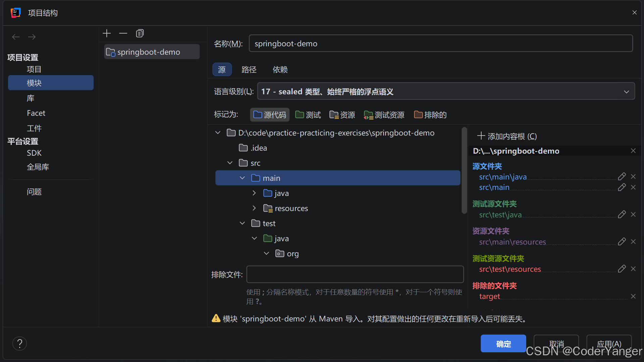Edit the src\main source folder entry
This screenshot has height=362, width=644.
click(x=622, y=187)
